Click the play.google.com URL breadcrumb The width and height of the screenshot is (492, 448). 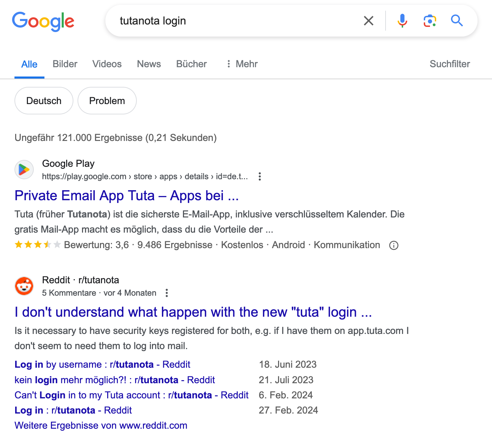[145, 176]
